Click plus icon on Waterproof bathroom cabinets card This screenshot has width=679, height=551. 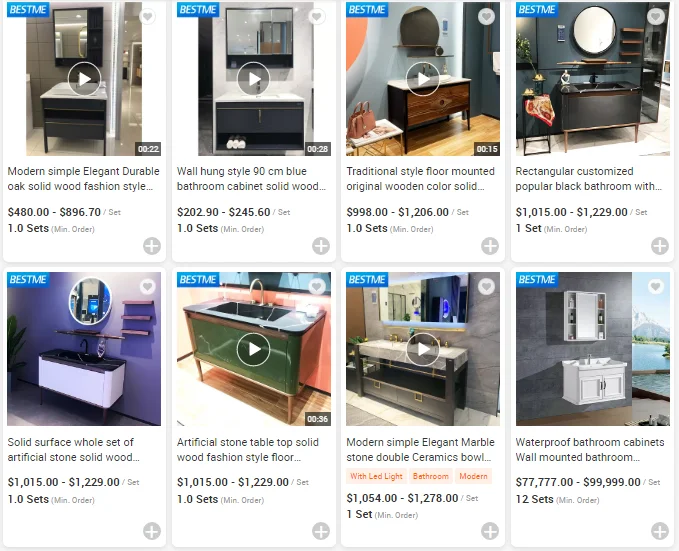(x=660, y=531)
